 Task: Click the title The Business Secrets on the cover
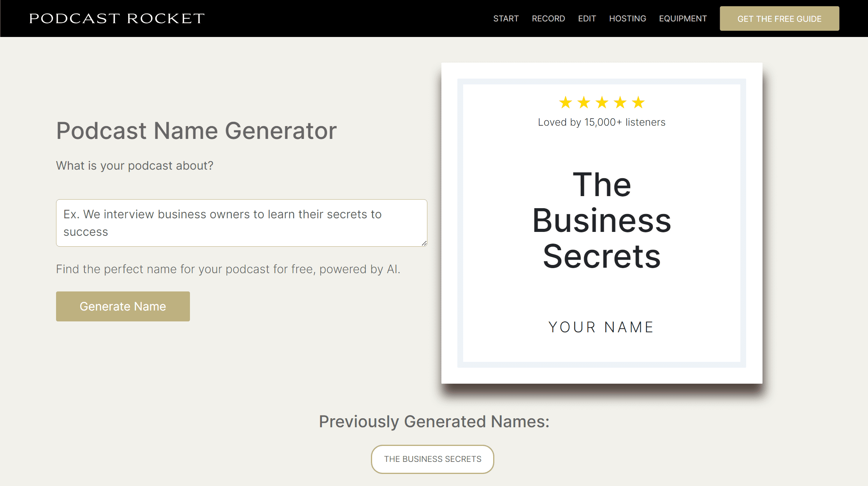point(602,219)
